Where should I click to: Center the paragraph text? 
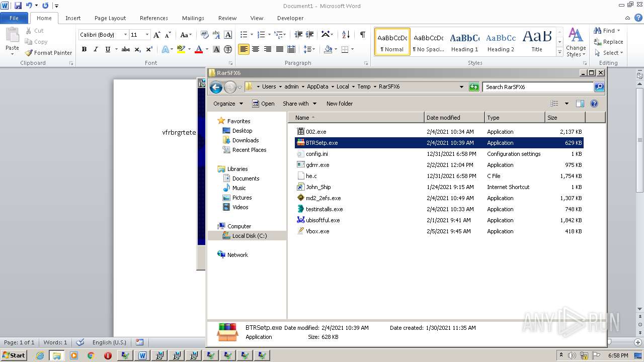[256, 49]
